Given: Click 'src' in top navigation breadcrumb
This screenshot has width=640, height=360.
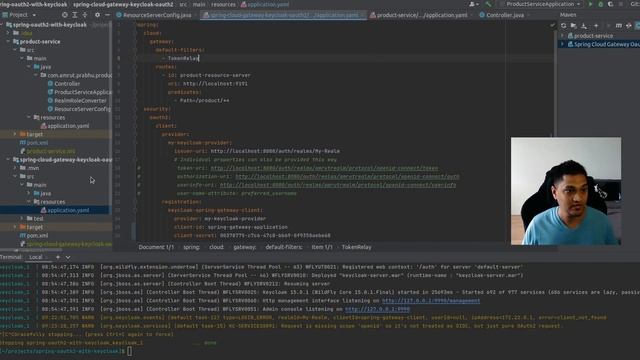Looking at the screenshot, I should (x=183, y=4).
